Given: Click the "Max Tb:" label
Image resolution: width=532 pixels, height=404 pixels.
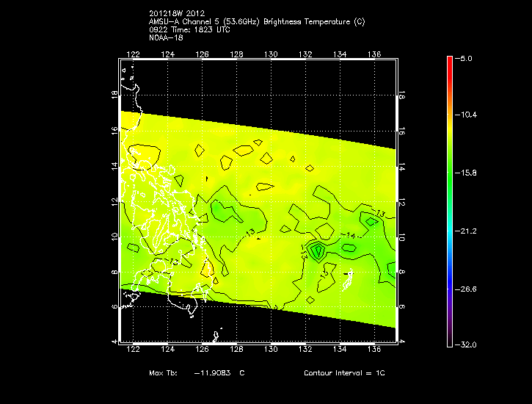Looking at the screenshot, I should (x=163, y=372).
